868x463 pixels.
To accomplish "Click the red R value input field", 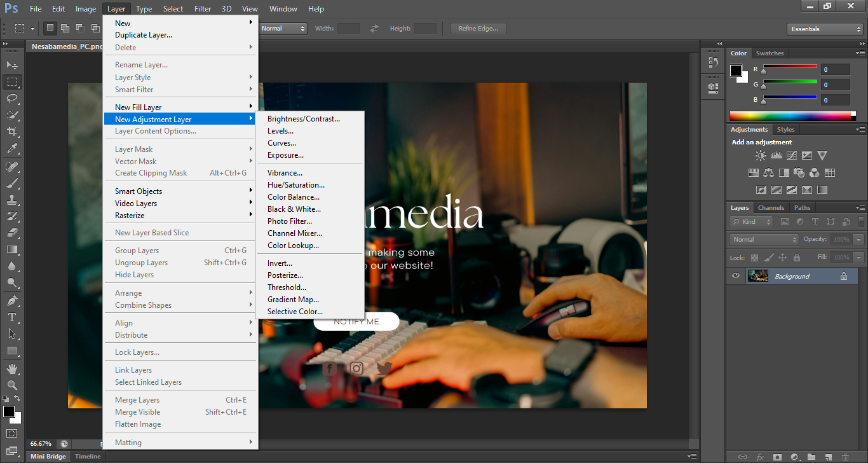I will (835, 69).
